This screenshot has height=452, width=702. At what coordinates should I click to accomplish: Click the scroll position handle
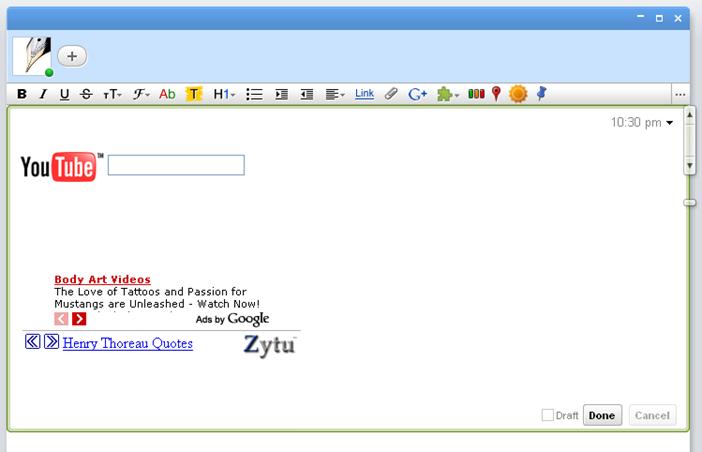pyautogui.click(x=690, y=203)
